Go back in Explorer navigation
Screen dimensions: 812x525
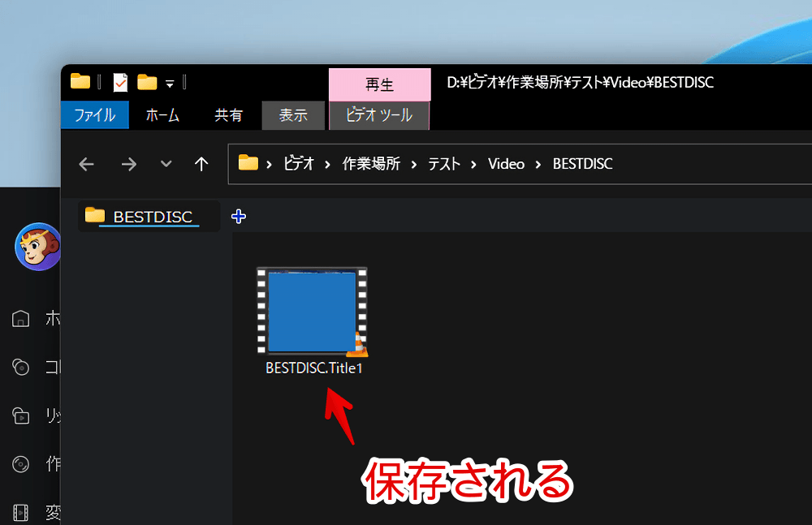click(87, 164)
